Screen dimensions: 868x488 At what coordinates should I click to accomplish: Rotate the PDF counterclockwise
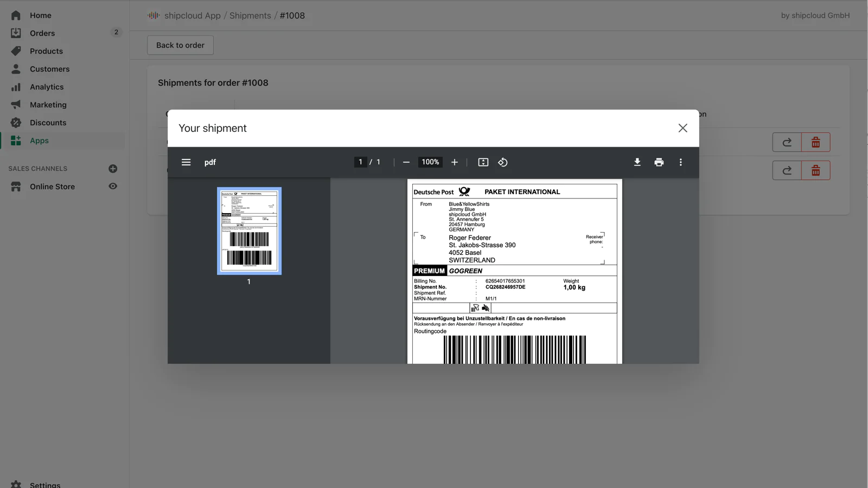tap(503, 162)
